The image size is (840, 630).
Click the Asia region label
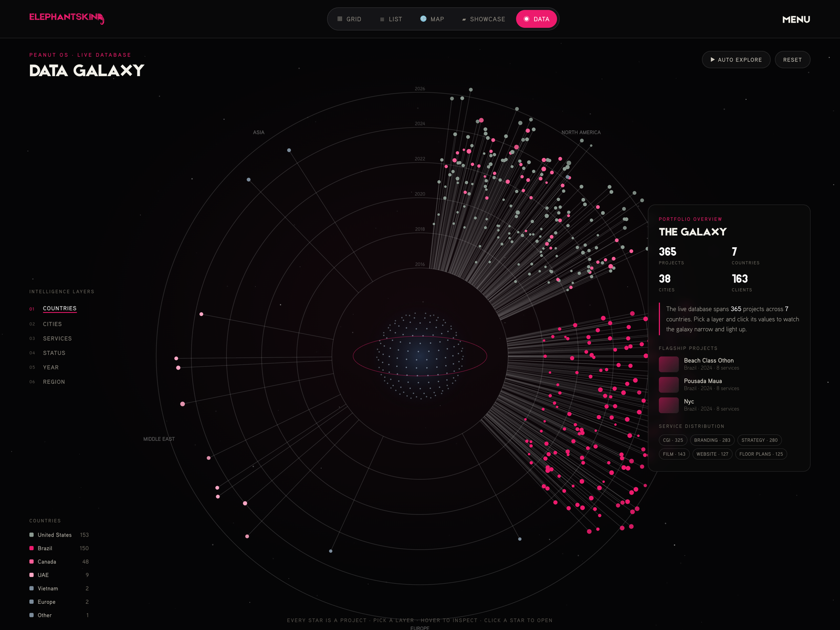tap(259, 132)
